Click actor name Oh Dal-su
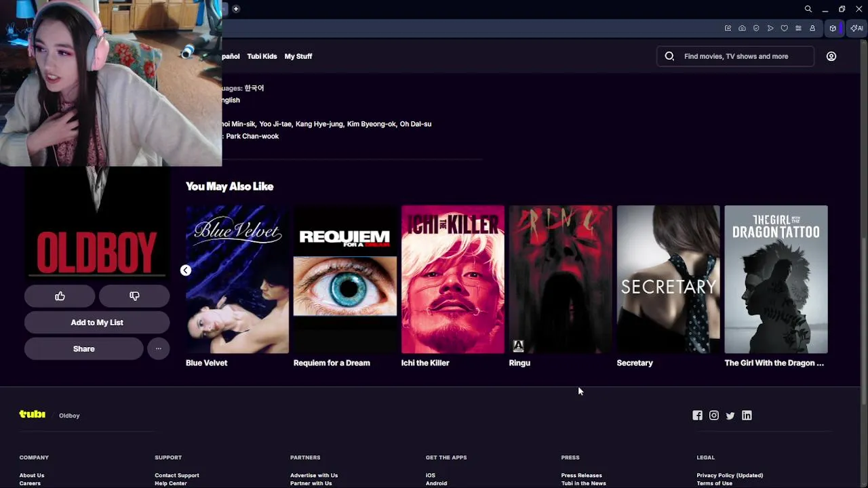Screen dimensions: 868x488 (416, 124)
